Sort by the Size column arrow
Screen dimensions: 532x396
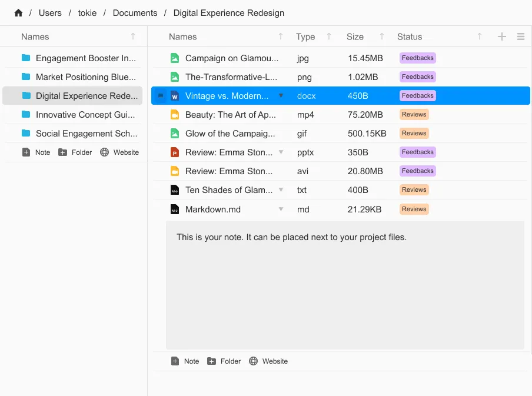[x=382, y=36]
